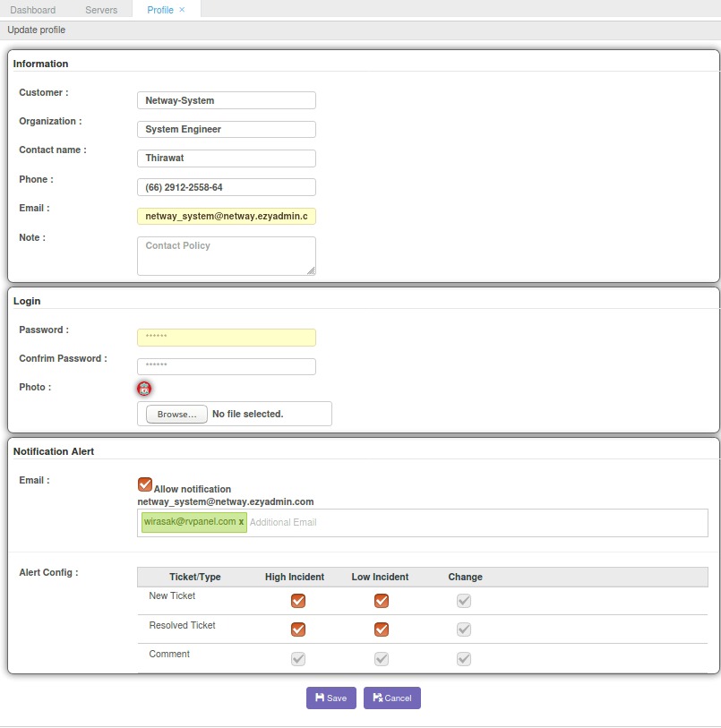Click the profile photo avatar icon
This screenshot has height=728, width=721.
click(x=144, y=389)
